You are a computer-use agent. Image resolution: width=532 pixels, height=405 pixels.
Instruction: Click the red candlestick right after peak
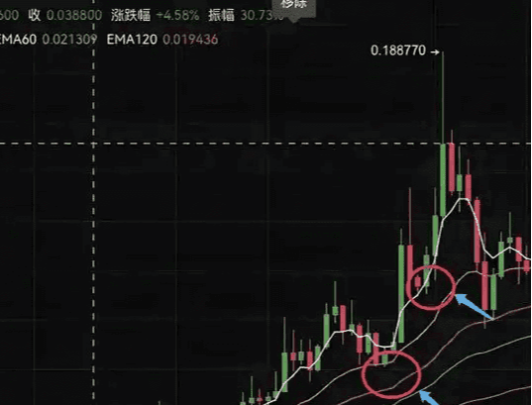click(x=451, y=168)
